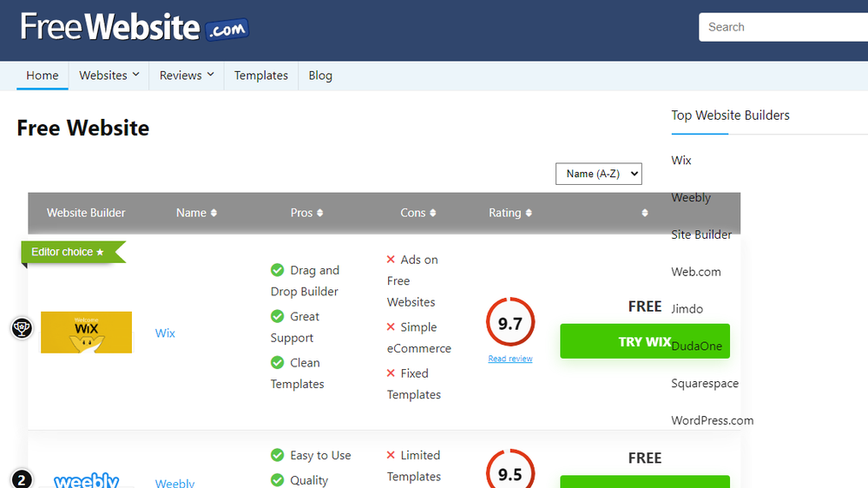Click the trophy rank badge beside Wix

22,328
